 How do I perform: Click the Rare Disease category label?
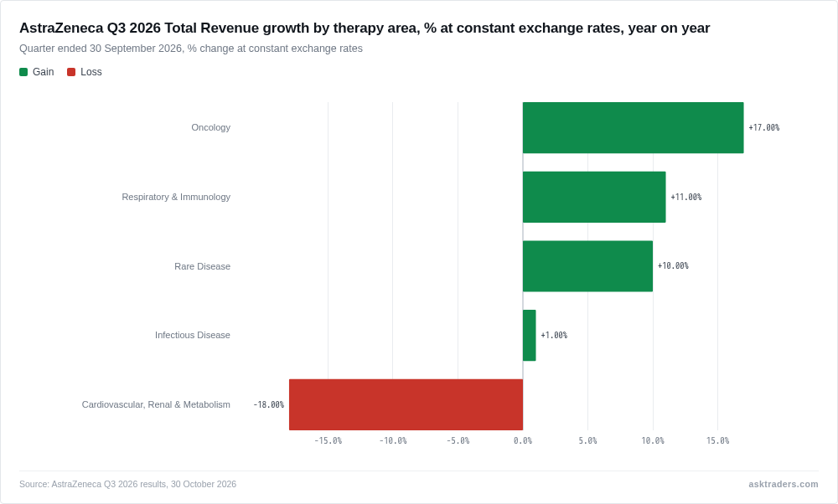pos(202,266)
